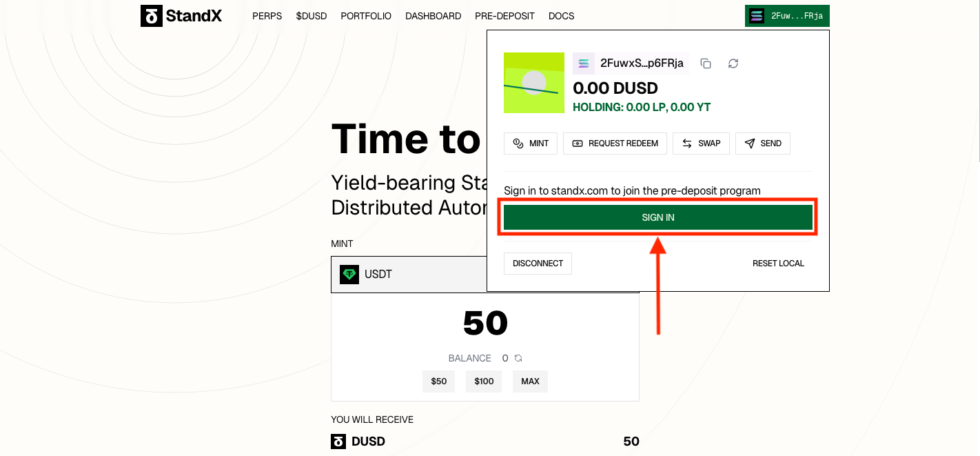Click the USDT token icon
This screenshot has width=980, height=456.
tap(349, 275)
